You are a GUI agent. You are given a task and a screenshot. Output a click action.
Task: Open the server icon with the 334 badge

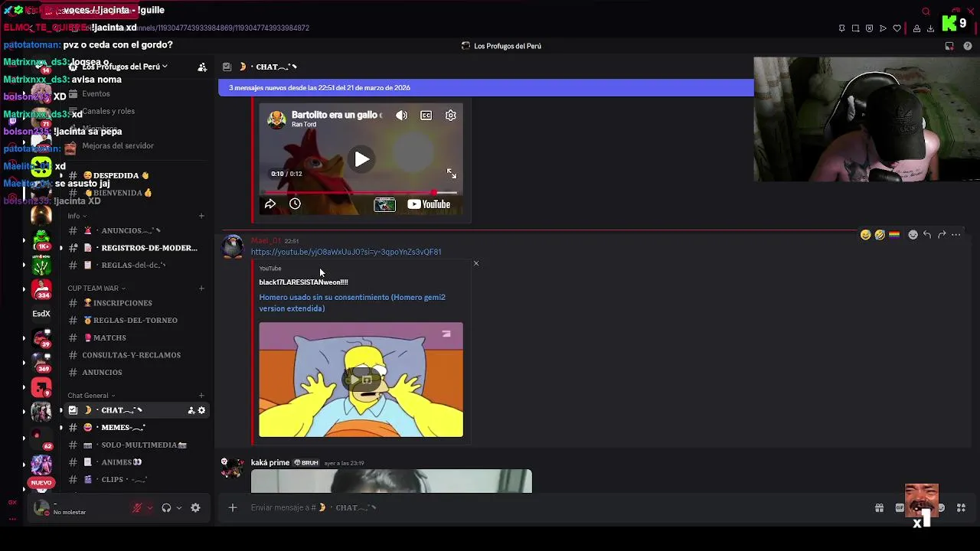(41, 290)
